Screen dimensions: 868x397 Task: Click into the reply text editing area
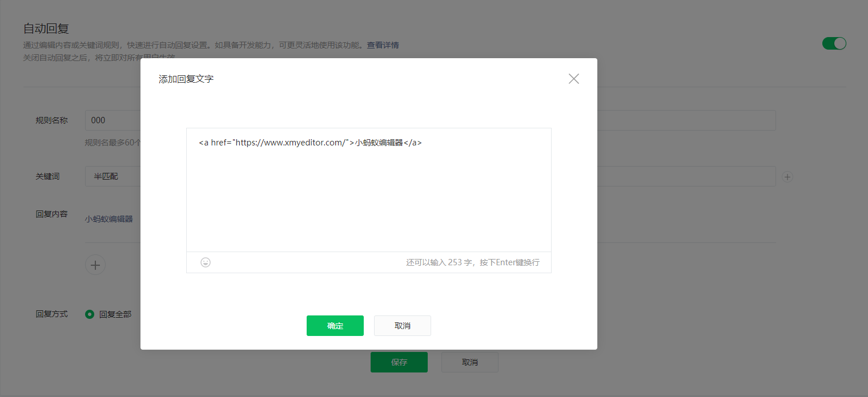(x=369, y=190)
